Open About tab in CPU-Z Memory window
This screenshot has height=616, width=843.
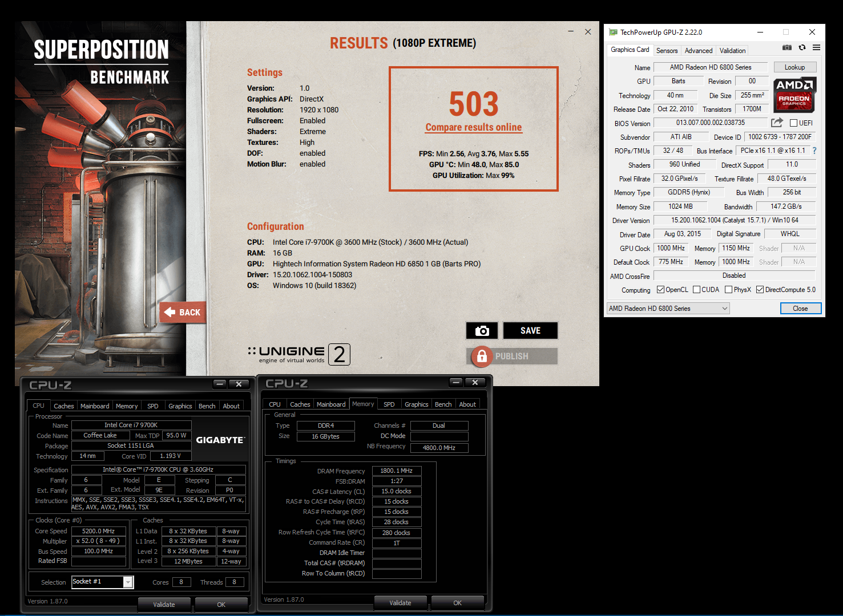(467, 404)
